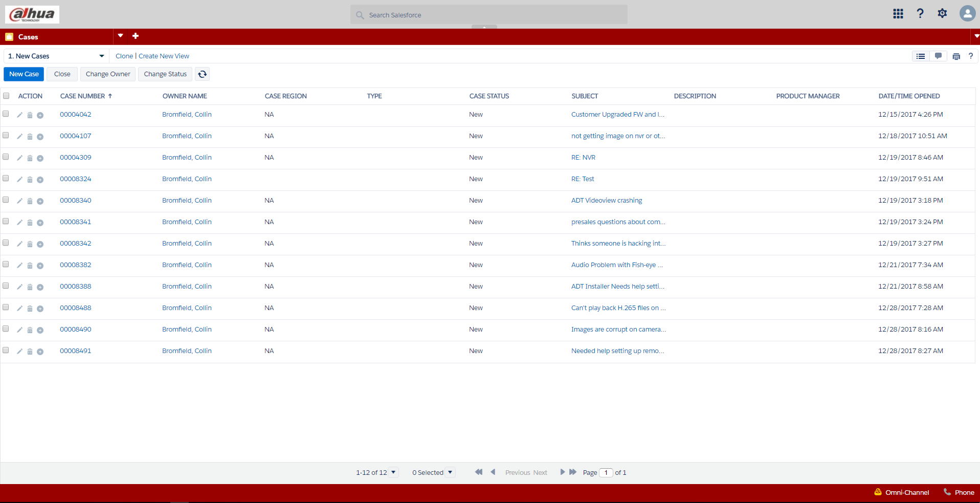Image resolution: width=980 pixels, height=503 pixels.
Task: Check the box for case 00004309
Action: [x=6, y=157]
